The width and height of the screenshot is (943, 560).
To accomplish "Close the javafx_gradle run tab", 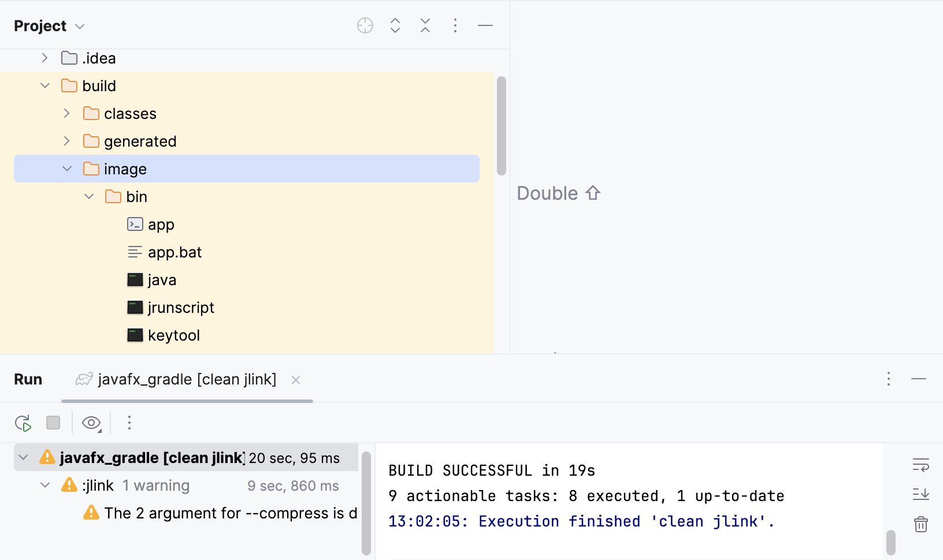I will (296, 380).
